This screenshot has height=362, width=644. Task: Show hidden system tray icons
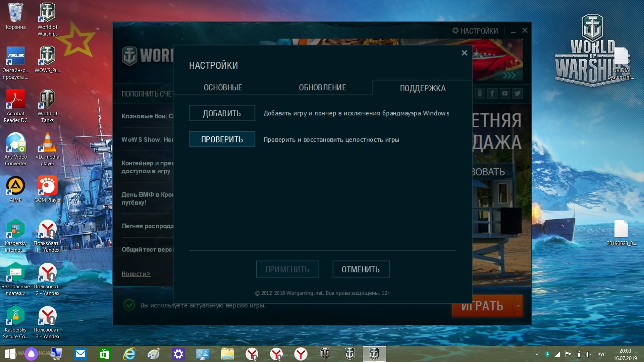(537, 354)
